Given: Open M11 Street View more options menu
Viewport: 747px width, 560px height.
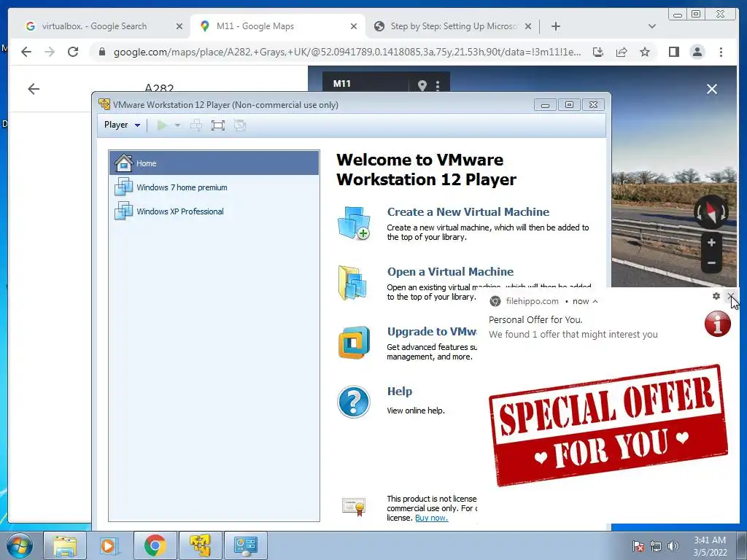Looking at the screenshot, I should coord(438,85).
